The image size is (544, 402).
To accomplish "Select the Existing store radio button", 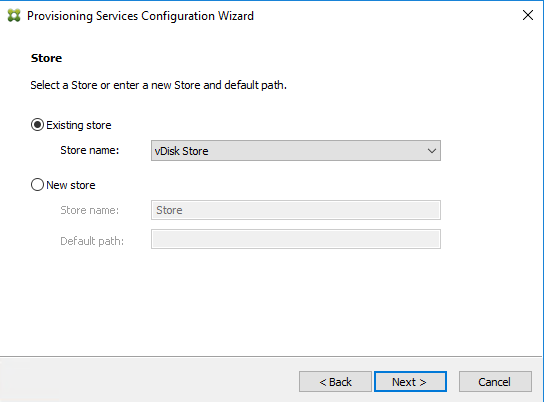I will [37, 125].
